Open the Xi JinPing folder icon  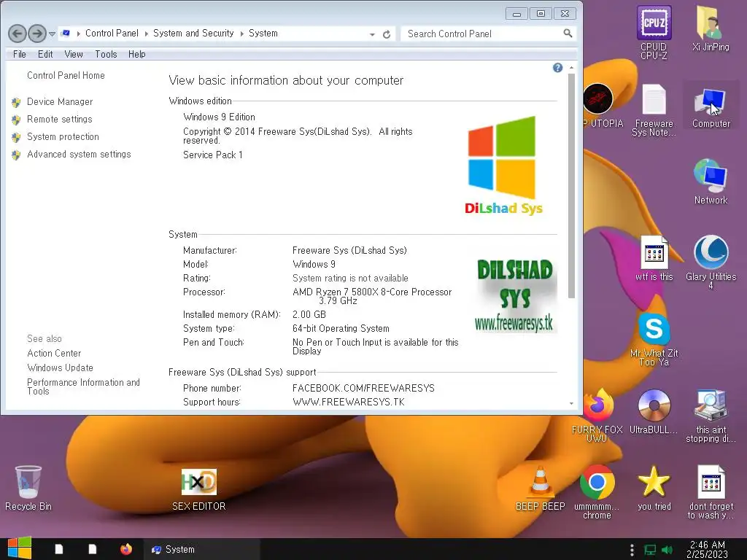coord(711,28)
